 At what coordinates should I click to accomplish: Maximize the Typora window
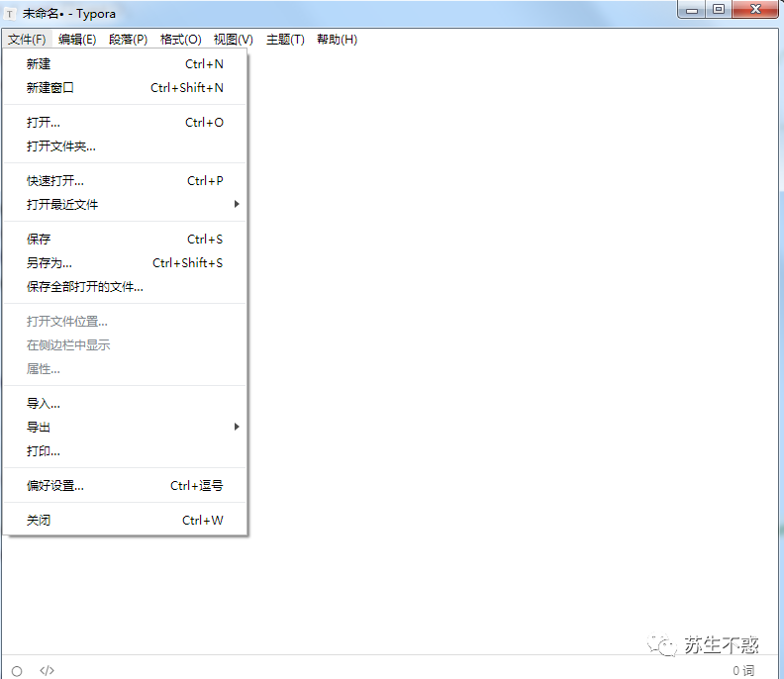[x=719, y=10]
